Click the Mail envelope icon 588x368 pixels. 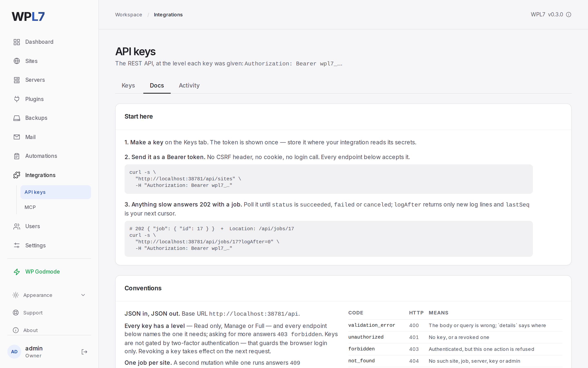[x=17, y=137]
